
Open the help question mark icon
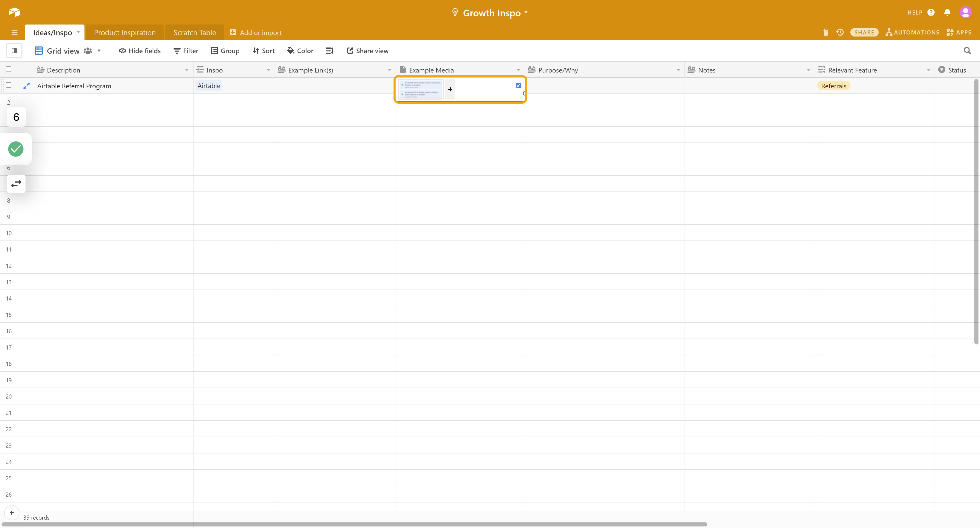click(x=931, y=13)
